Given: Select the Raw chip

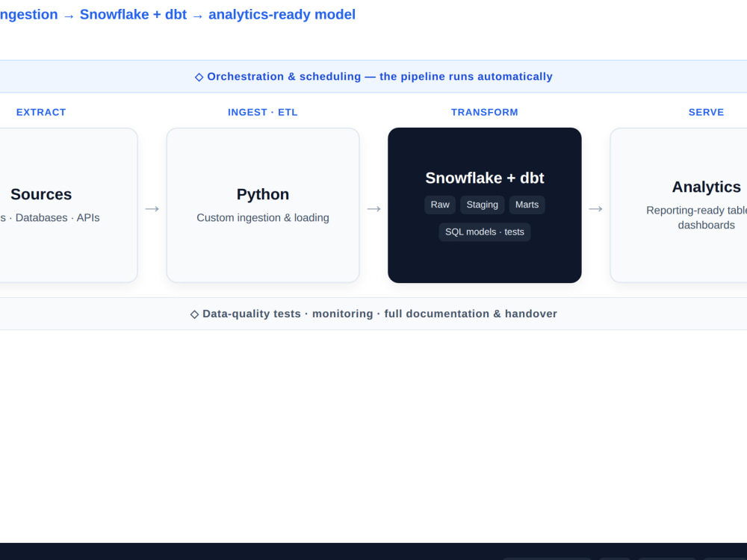Looking at the screenshot, I should coord(440,205).
